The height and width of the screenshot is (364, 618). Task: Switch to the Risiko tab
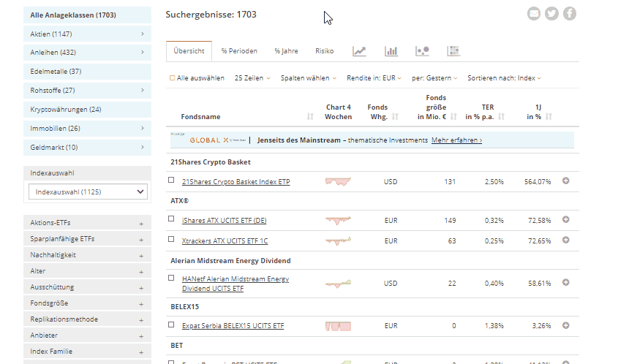324,51
